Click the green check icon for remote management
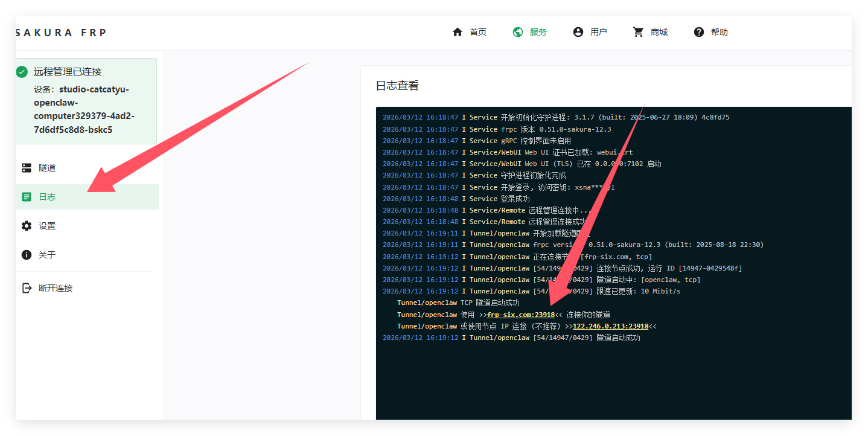 tap(22, 72)
